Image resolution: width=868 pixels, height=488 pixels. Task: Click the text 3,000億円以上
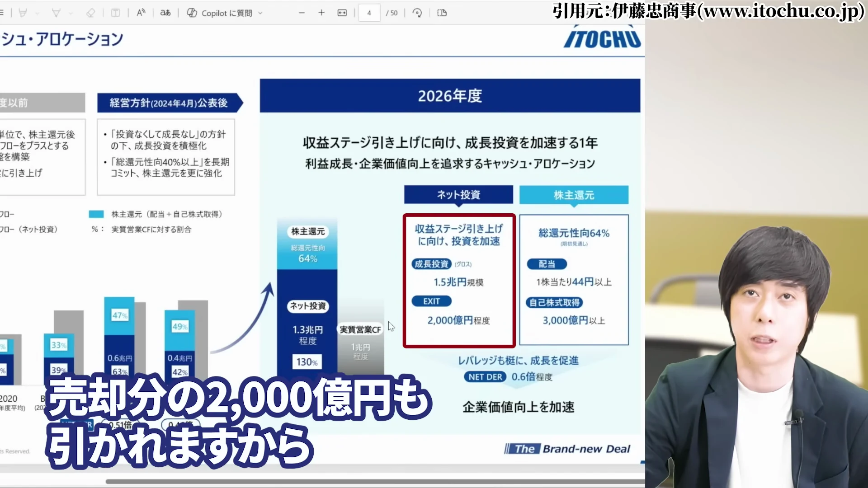coord(574,320)
